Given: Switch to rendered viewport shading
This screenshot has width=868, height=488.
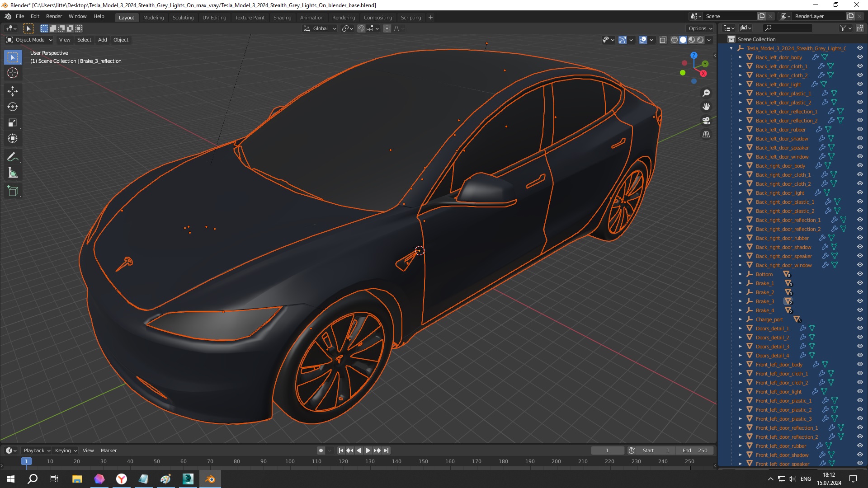Looking at the screenshot, I should [x=700, y=40].
